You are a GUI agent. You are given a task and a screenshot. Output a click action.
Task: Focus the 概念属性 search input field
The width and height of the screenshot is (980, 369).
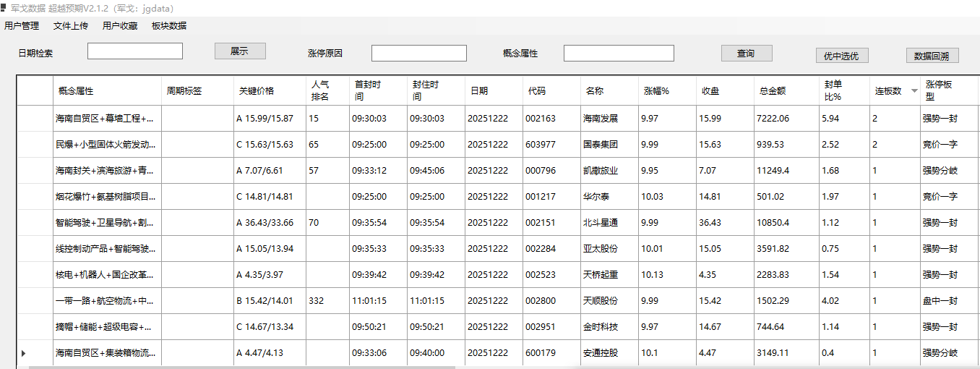[x=619, y=53]
